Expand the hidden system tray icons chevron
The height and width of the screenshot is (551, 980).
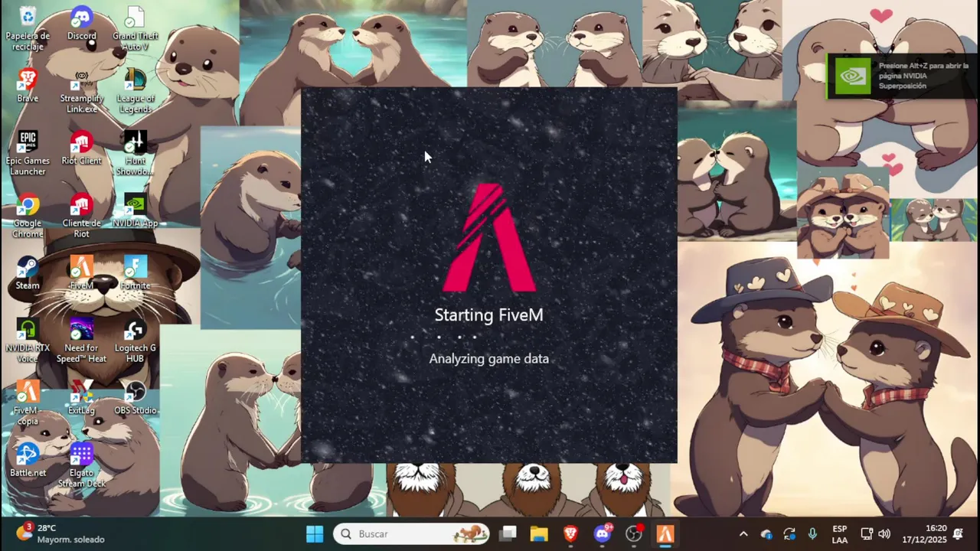click(743, 534)
